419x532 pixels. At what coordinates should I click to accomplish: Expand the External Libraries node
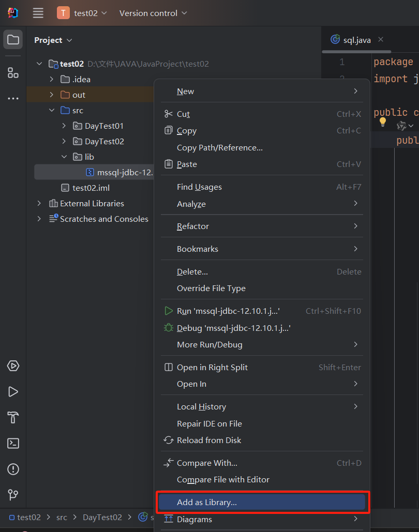(38, 203)
